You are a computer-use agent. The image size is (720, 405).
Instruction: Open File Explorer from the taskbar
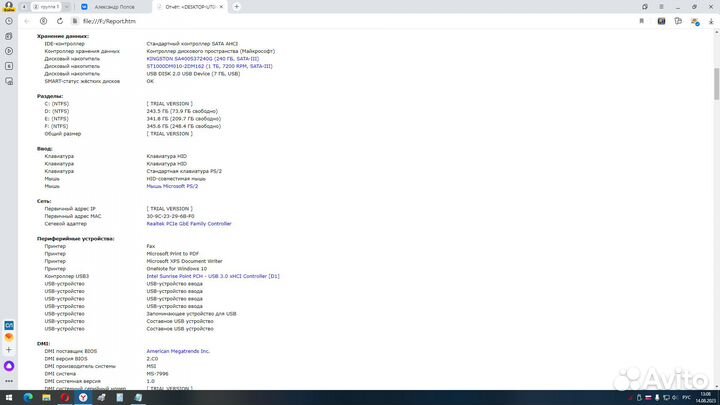coord(46,397)
